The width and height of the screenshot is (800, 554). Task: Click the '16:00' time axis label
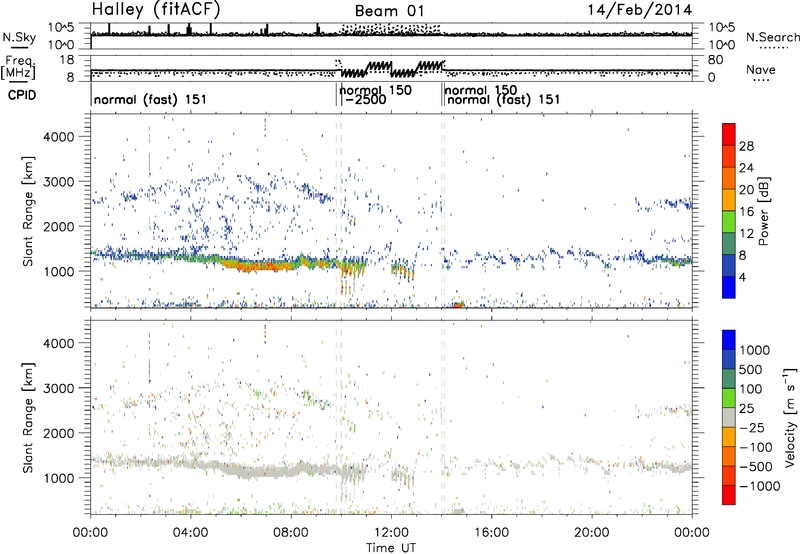(x=491, y=533)
